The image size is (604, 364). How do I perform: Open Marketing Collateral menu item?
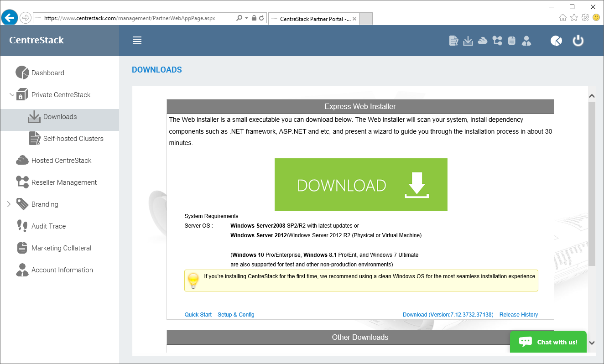pos(62,248)
